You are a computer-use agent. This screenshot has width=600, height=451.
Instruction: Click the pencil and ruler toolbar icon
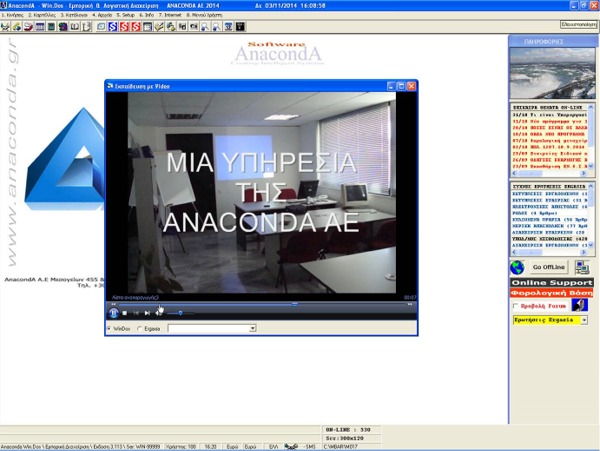pos(159,26)
